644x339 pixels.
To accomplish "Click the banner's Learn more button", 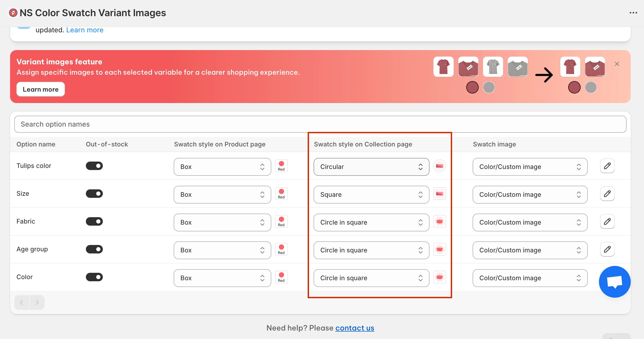I will pos(41,90).
